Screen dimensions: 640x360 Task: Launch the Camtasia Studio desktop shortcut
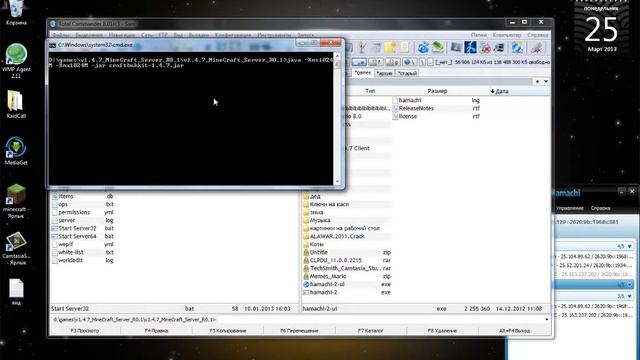(16, 248)
